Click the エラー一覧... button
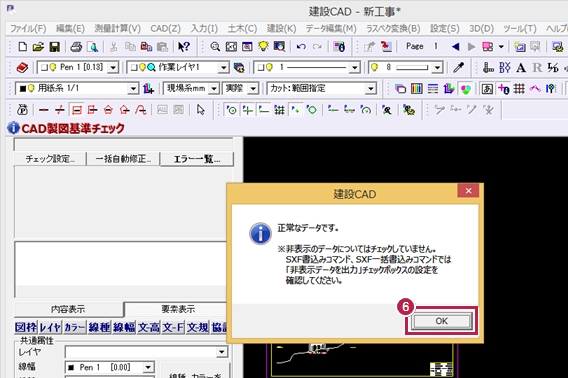 click(x=197, y=159)
